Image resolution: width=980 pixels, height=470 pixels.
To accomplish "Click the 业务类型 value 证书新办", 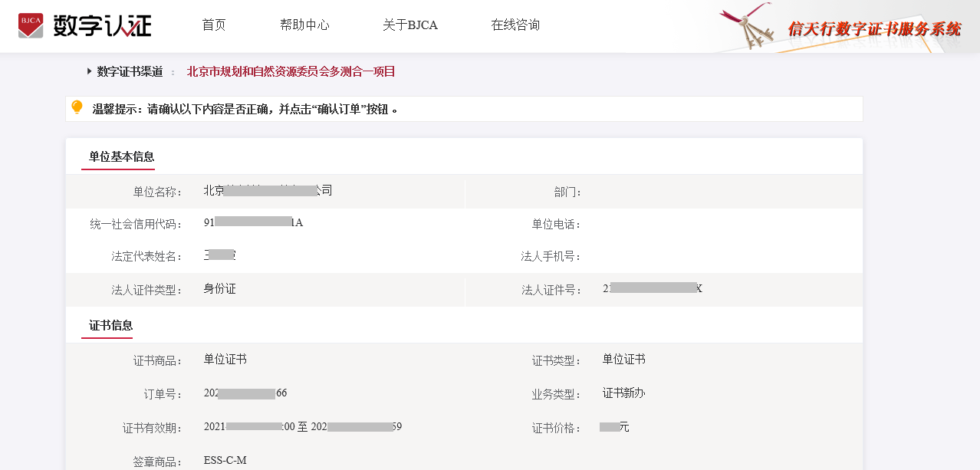I will pos(623,393).
